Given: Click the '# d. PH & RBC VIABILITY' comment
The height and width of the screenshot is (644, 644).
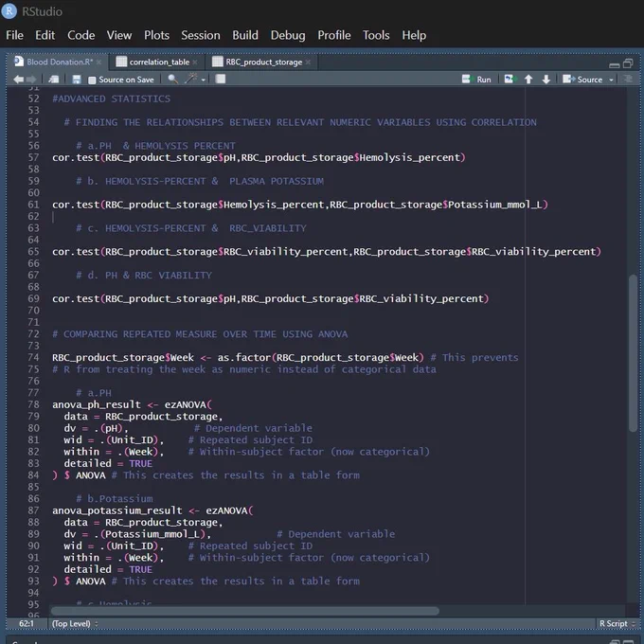Looking at the screenshot, I should coord(144,276).
